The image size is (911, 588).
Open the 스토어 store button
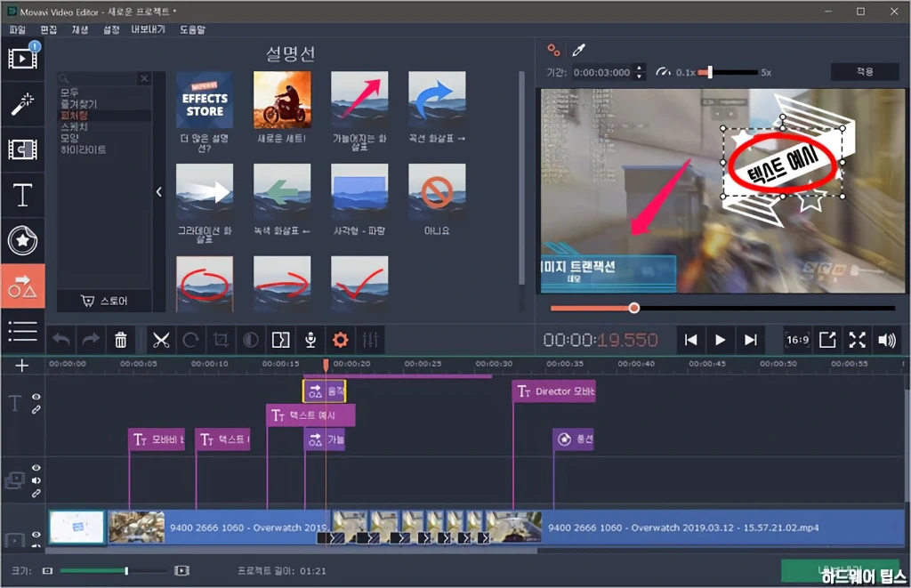point(105,301)
